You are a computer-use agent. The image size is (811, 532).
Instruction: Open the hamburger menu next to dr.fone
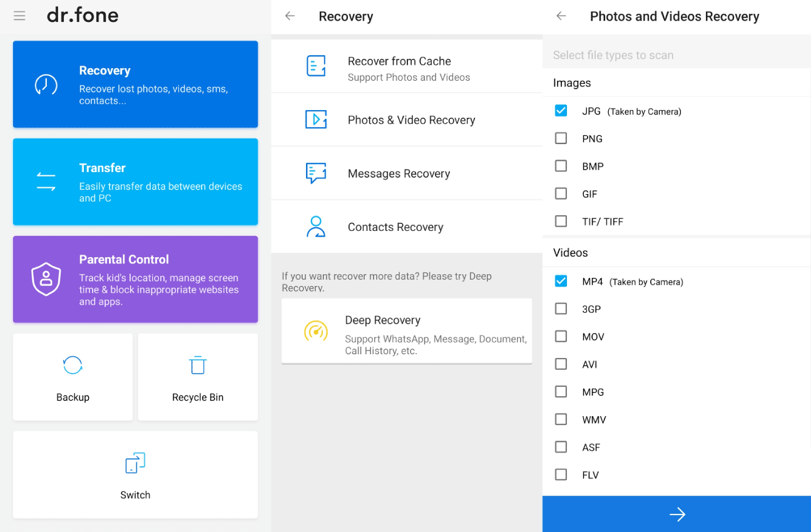coord(19,16)
